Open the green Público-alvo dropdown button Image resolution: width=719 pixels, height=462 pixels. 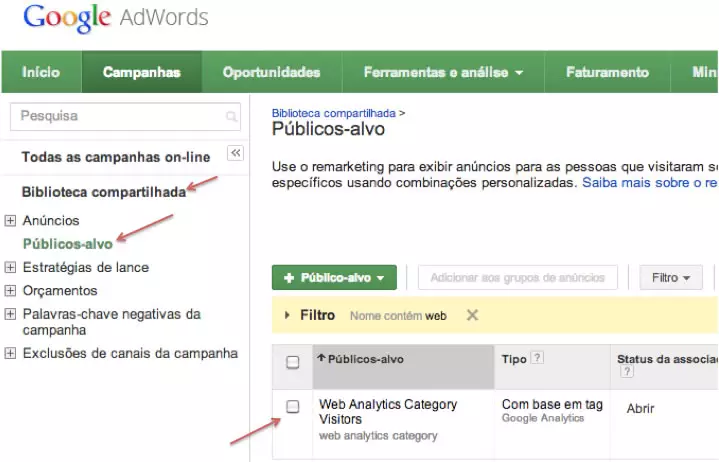click(334, 277)
